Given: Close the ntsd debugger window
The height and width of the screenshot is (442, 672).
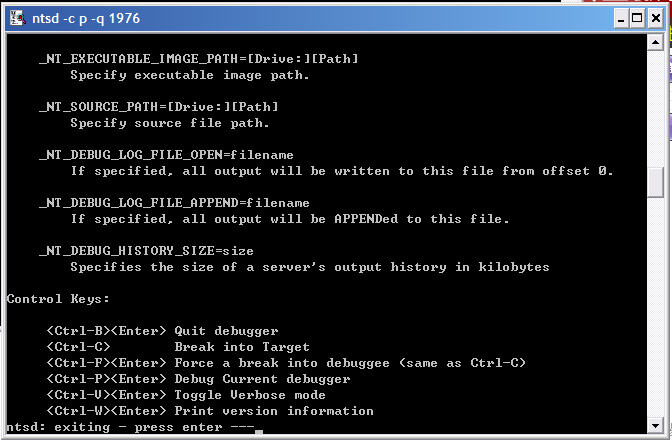Looking at the screenshot, I should 654,17.
